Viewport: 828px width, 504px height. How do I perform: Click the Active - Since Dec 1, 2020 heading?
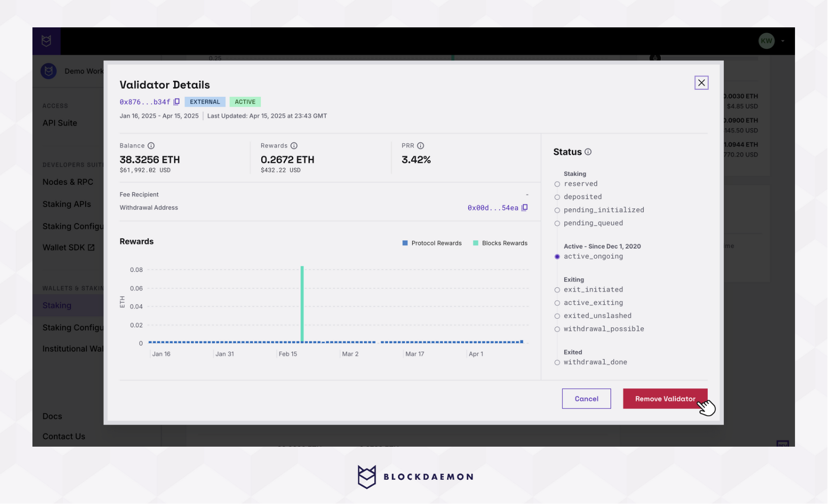click(x=602, y=246)
